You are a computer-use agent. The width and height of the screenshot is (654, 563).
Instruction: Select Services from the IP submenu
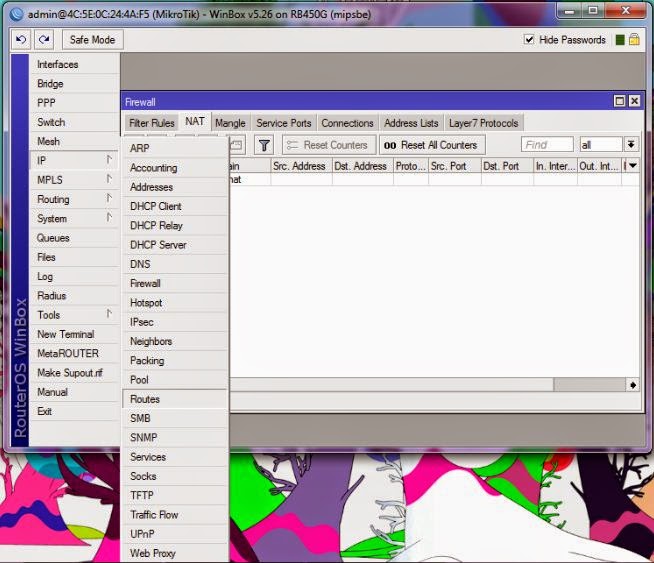coord(175,457)
